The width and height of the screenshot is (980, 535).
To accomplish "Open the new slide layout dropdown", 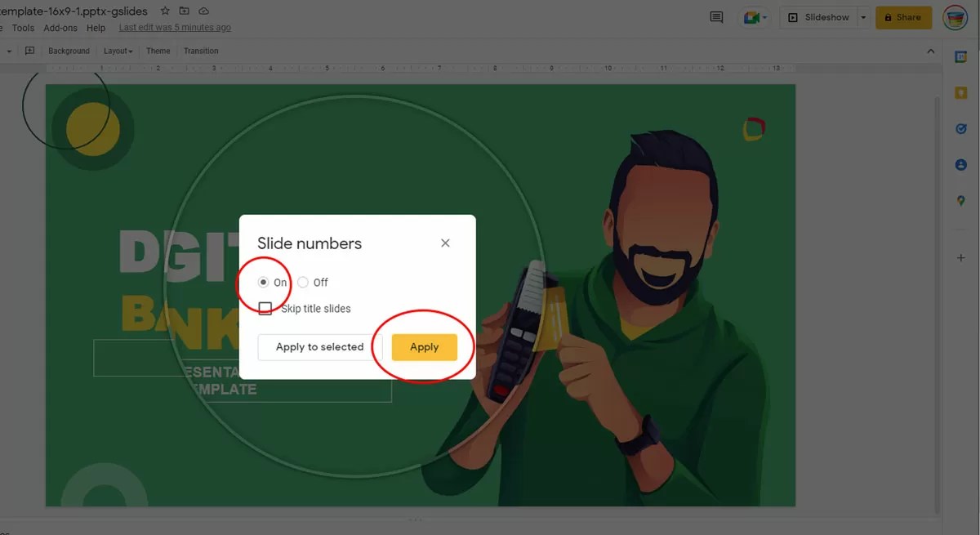I will click(8, 50).
